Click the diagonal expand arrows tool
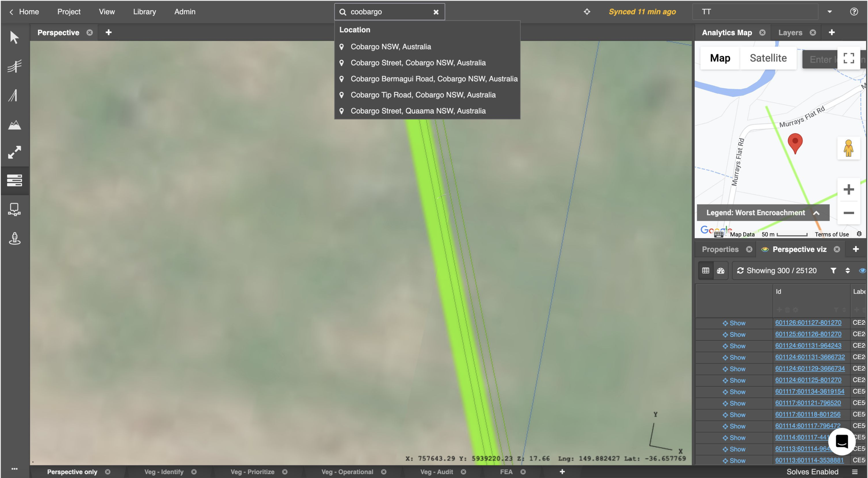868x478 pixels. (x=14, y=152)
